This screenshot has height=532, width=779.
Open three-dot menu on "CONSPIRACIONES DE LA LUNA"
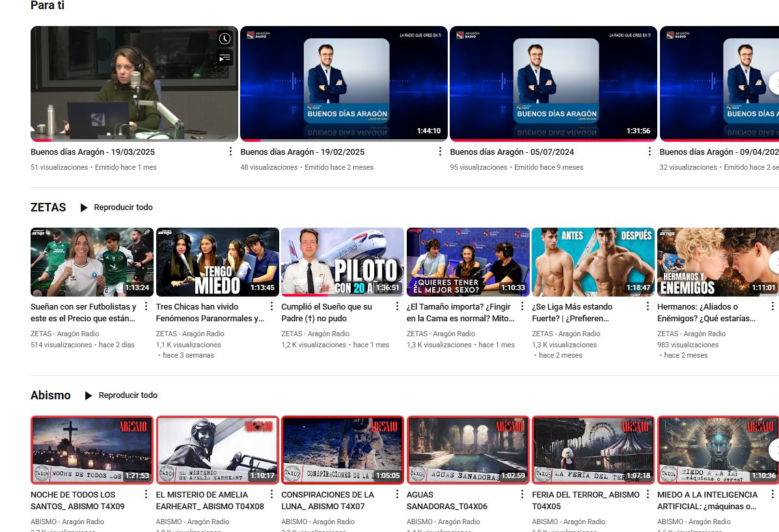coord(397,494)
